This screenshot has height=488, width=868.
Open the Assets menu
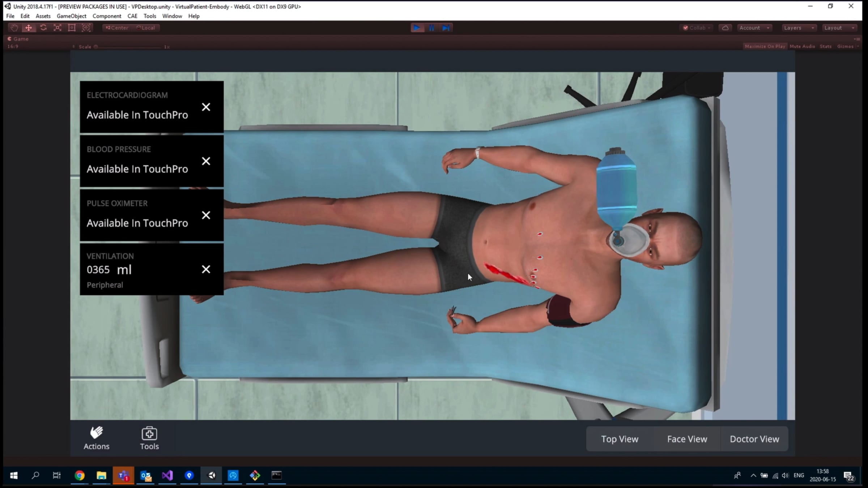(x=43, y=16)
